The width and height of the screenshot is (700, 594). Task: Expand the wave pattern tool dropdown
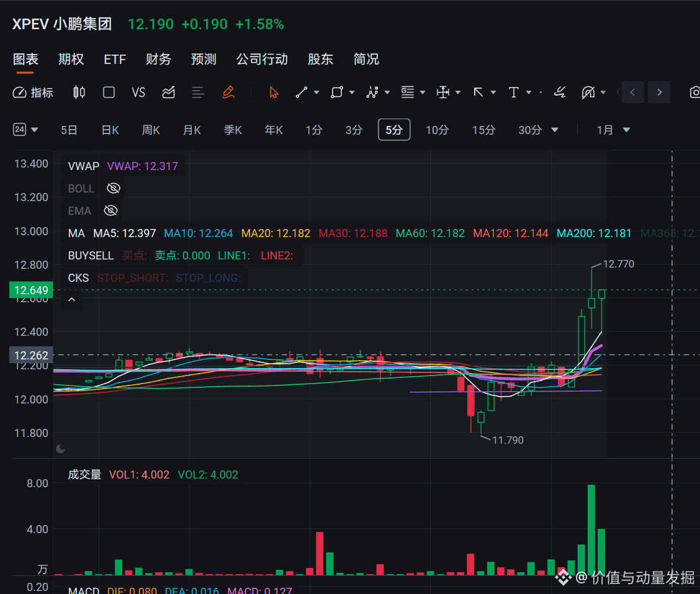[x=387, y=92]
